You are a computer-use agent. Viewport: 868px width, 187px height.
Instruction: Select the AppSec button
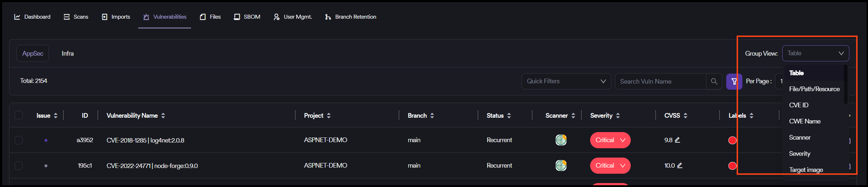pos(33,53)
